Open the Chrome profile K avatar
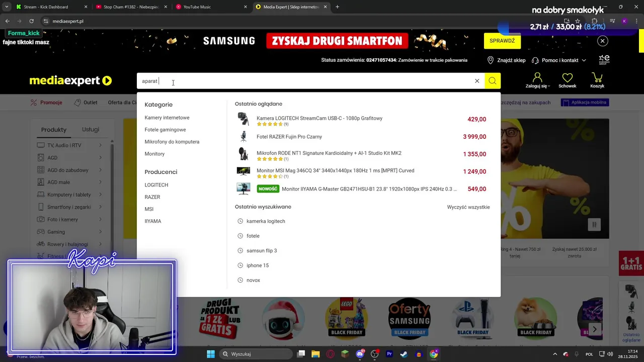The width and height of the screenshot is (644, 362). point(624,21)
